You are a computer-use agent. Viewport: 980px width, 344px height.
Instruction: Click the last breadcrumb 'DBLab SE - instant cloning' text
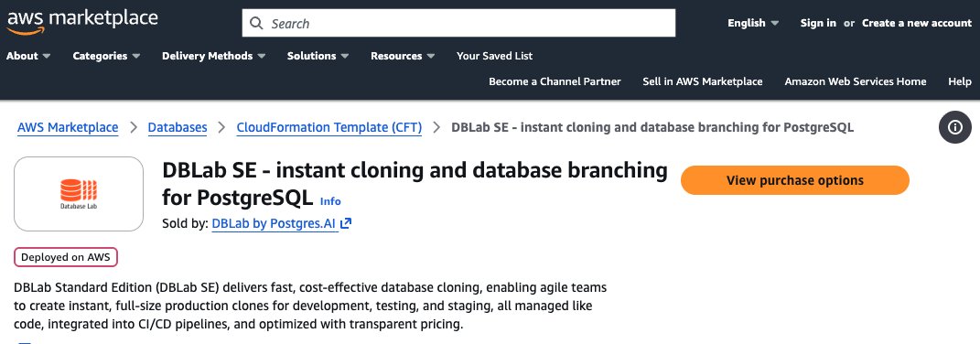(652, 127)
